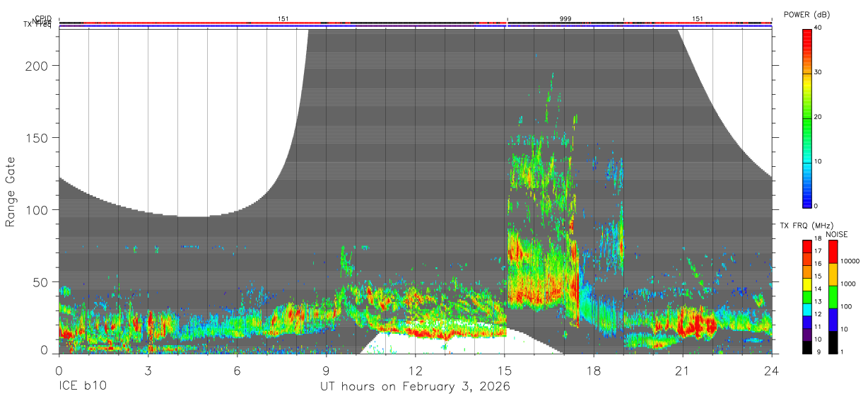This screenshot has width=868, height=401.
Task: Select the 12 label on TX FRQ scale
Action: [x=817, y=314]
